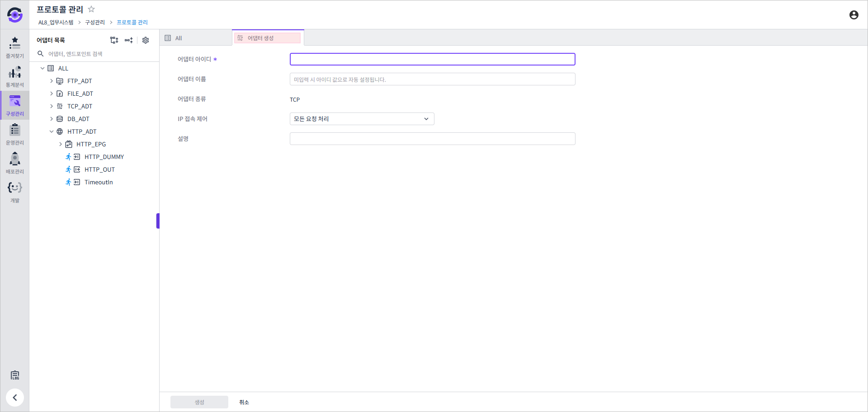This screenshot has width=868, height=412.
Task: Open the user account profile icon
Action: point(854,15)
